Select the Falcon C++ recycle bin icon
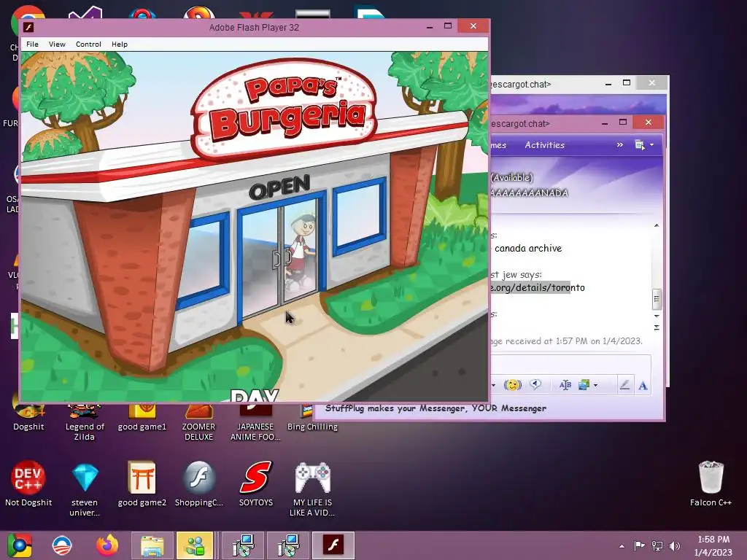This screenshot has height=560, width=747. point(711,484)
